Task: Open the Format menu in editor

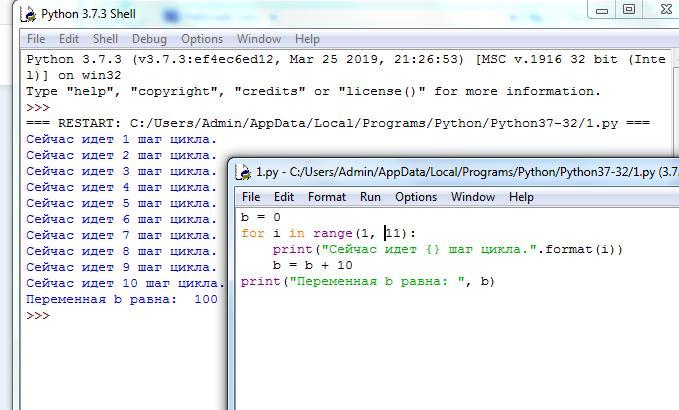Action: (x=327, y=197)
